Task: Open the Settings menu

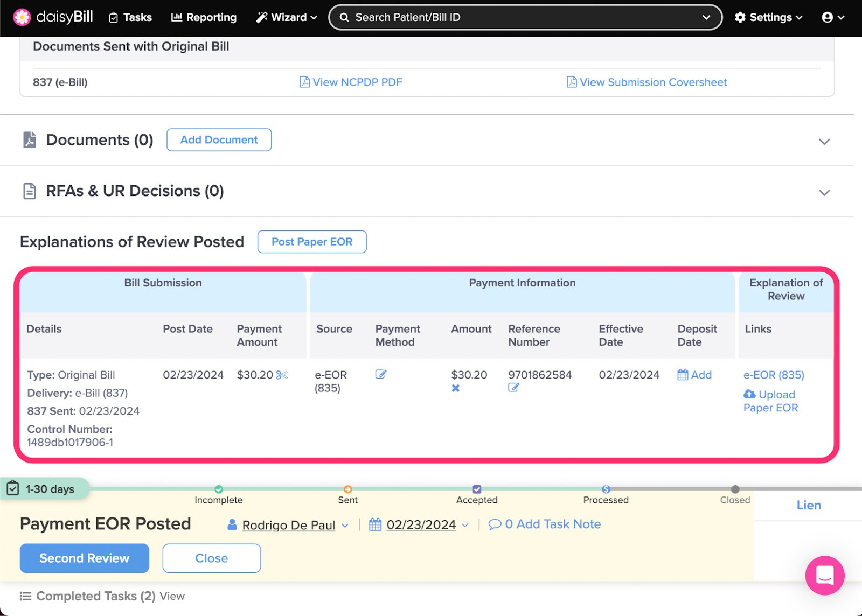Action: 769,17
